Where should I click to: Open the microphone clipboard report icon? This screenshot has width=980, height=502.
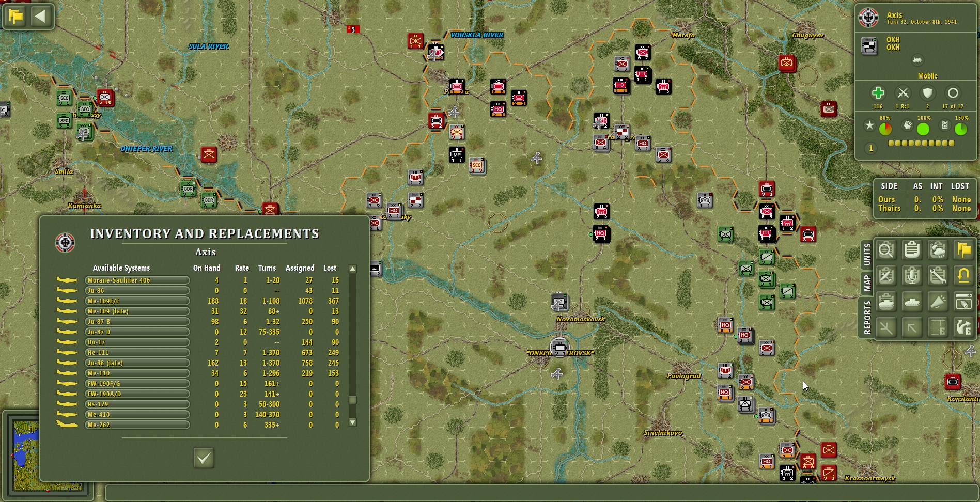click(x=912, y=276)
